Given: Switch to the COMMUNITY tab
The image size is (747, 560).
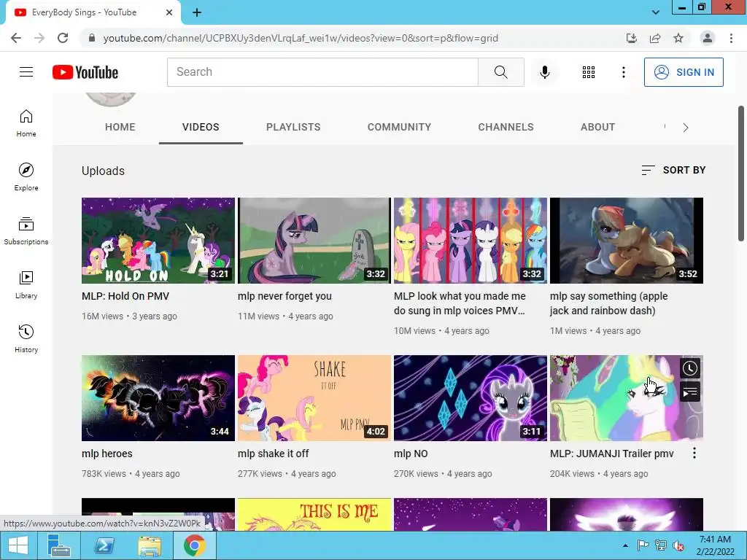Looking at the screenshot, I should point(399,127).
